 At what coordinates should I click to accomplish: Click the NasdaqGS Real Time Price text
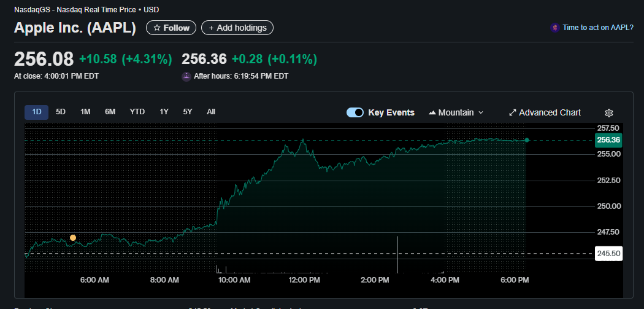(86, 9)
